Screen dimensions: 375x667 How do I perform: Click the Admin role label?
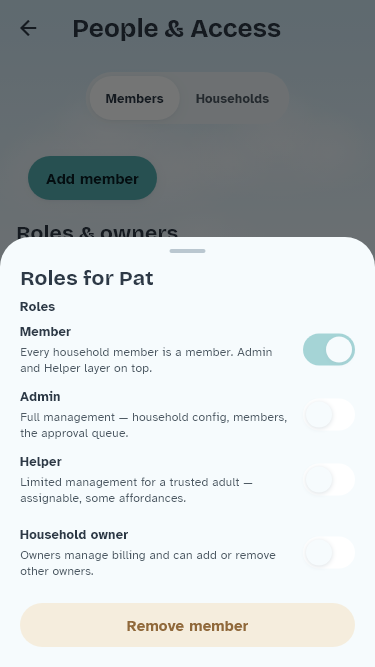pos(40,396)
